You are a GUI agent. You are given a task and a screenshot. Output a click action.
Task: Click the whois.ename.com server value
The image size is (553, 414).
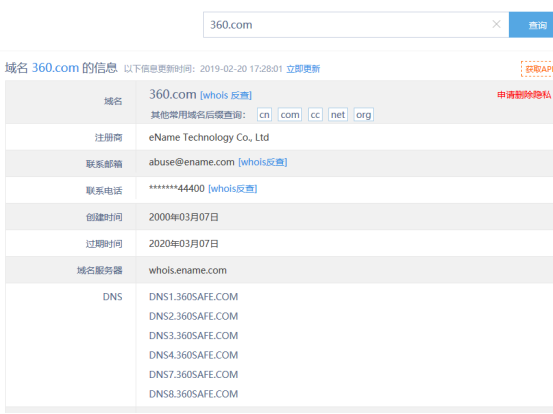pyautogui.click(x=188, y=270)
